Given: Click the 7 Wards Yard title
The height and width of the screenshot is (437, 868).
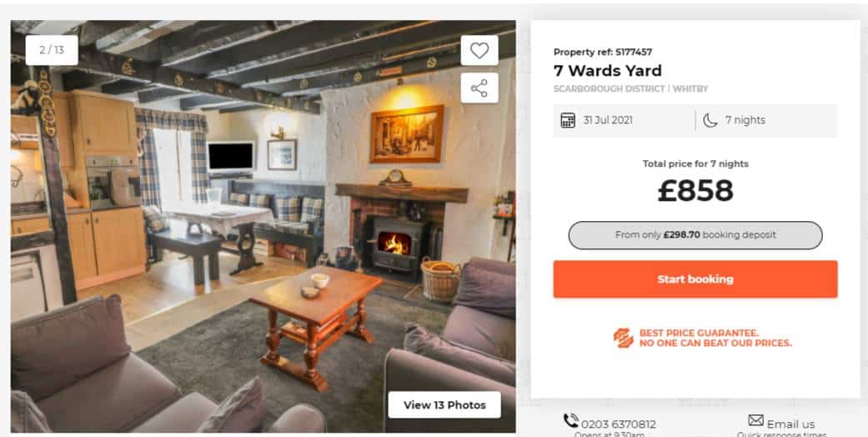Looking at the screenshot, I should (607, 71).
